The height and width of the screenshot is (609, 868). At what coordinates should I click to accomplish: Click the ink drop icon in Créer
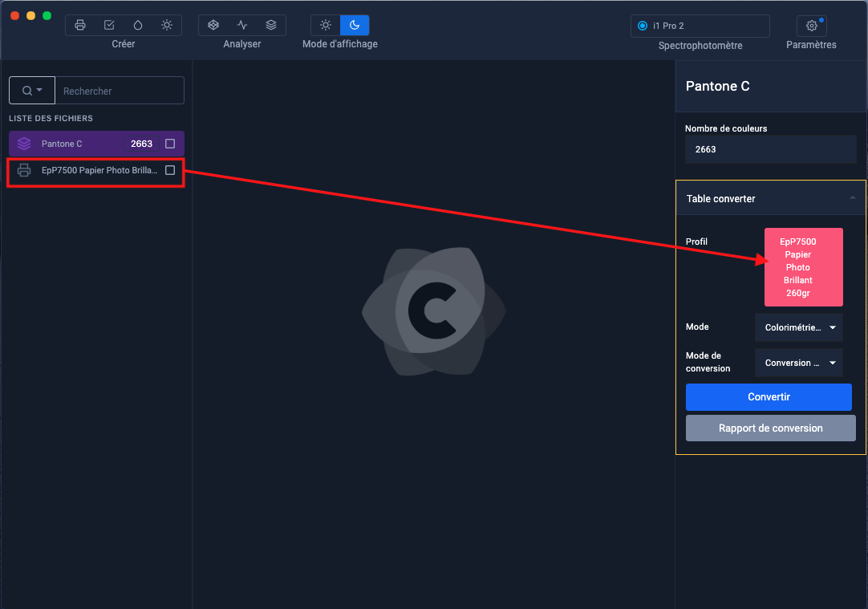pyautogui.click(x=138, y=25)
